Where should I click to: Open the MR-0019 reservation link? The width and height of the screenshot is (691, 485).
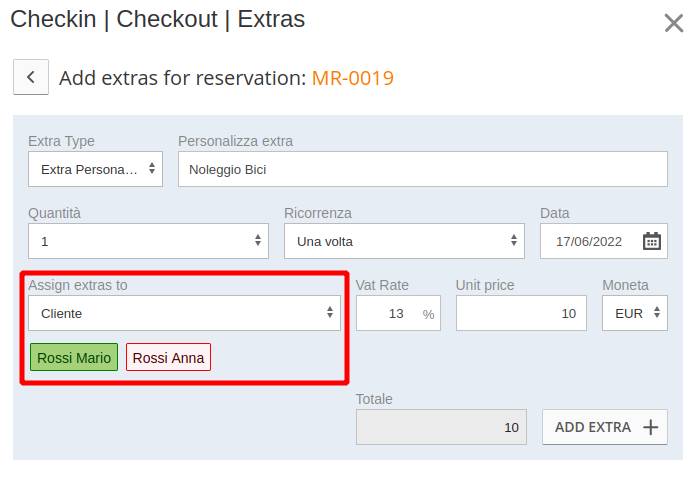353,78
